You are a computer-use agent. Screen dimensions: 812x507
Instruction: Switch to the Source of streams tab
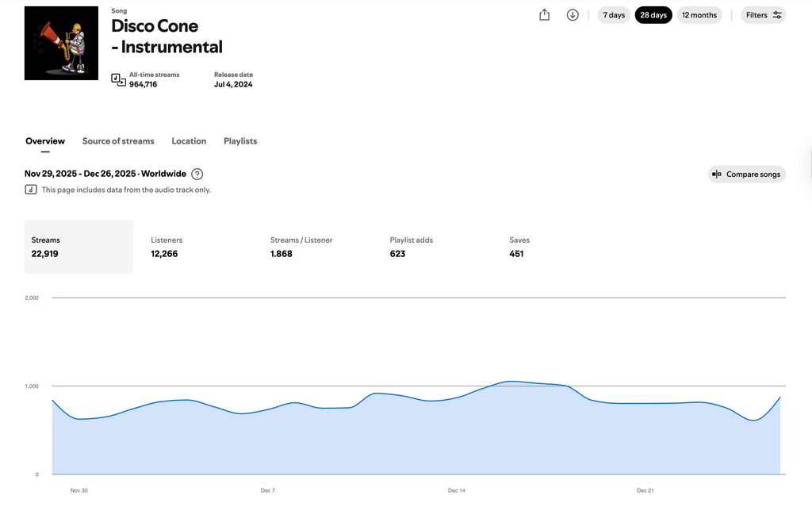118,141
